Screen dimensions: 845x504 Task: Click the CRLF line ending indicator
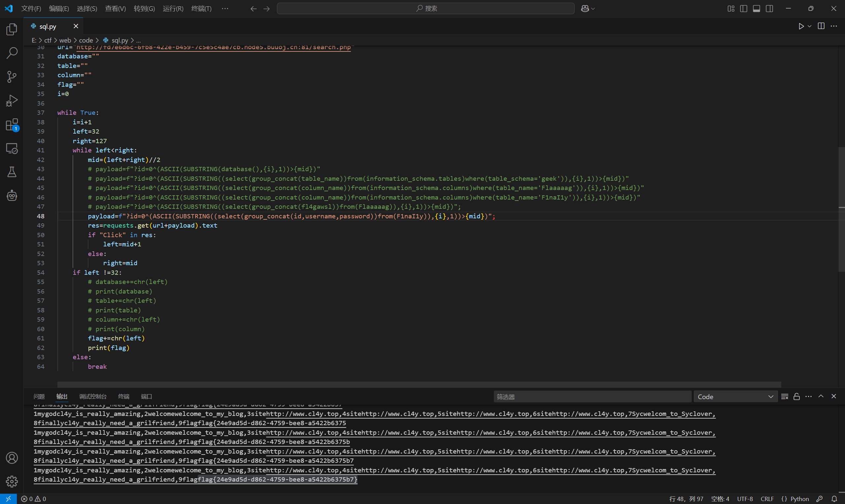[x=767, y=499]
